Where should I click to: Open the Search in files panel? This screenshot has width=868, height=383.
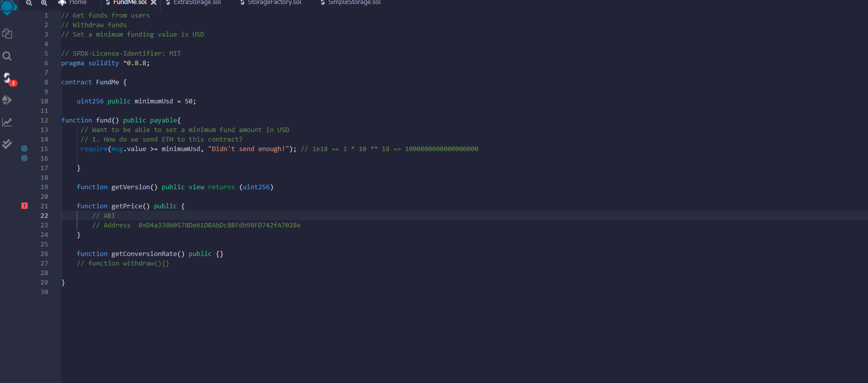tap(7, 56)
